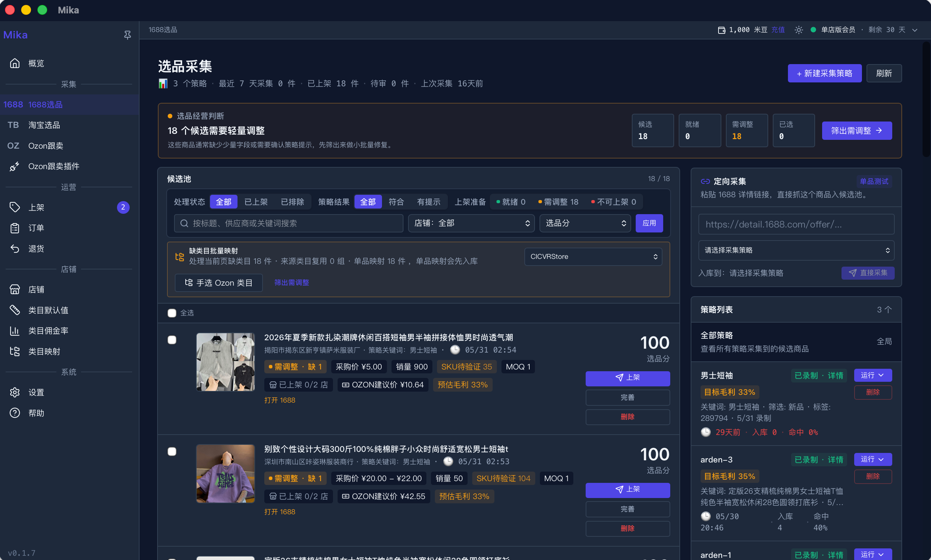Open 请选择采集策略 dropdown
The image size is (931, 560).
(x=796, y=250)
